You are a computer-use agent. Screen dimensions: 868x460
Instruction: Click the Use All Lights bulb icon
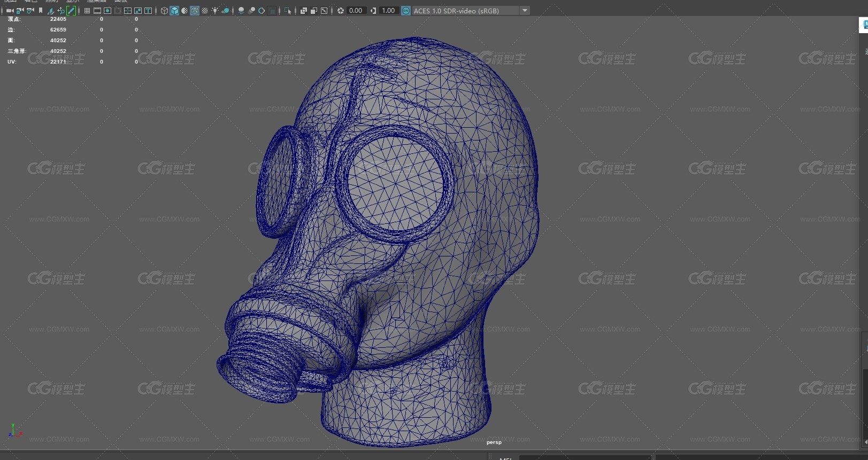click(x=215, y=11)
